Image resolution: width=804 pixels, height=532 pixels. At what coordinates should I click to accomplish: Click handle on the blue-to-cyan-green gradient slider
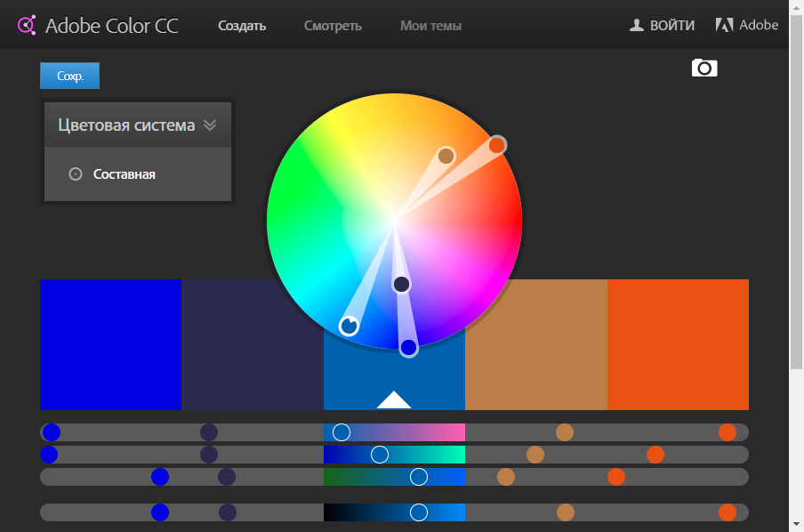380,455
